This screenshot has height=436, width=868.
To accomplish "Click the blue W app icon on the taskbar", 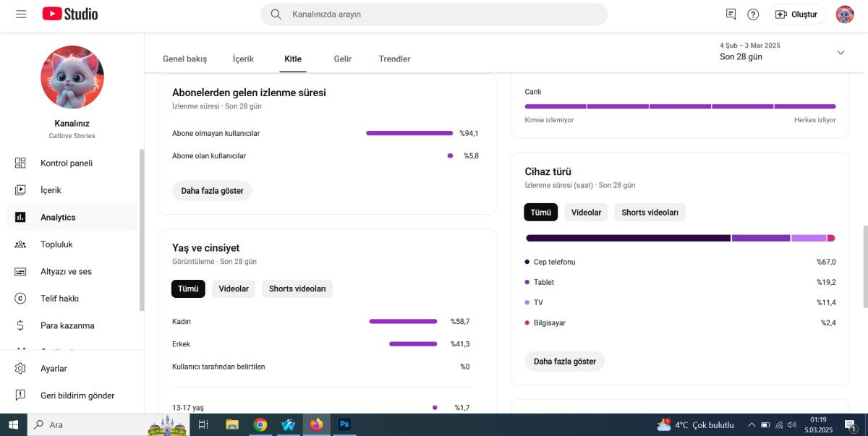I will pos(289,425).
